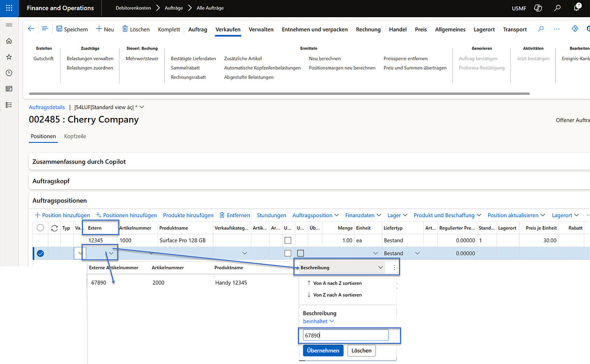Tick the checkbox in the Surface Pro row
Screen dimensions: 590x364
(288, 241)
